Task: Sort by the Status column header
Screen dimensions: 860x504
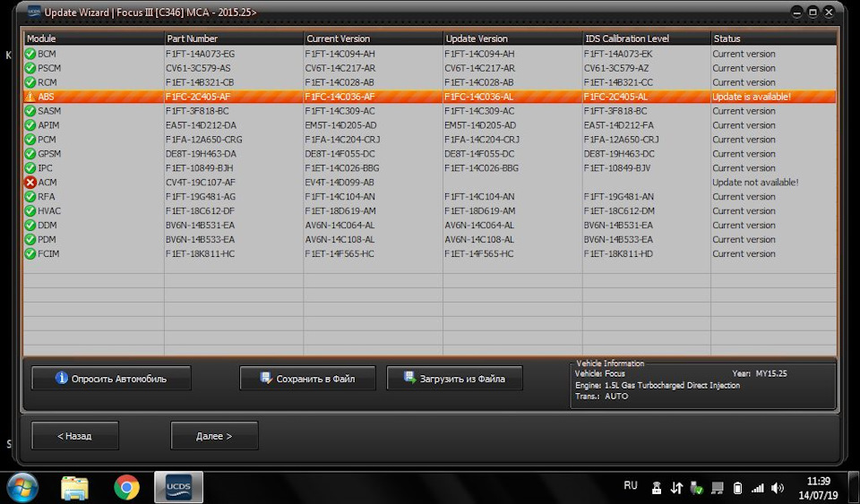Action: coord(773,38)
